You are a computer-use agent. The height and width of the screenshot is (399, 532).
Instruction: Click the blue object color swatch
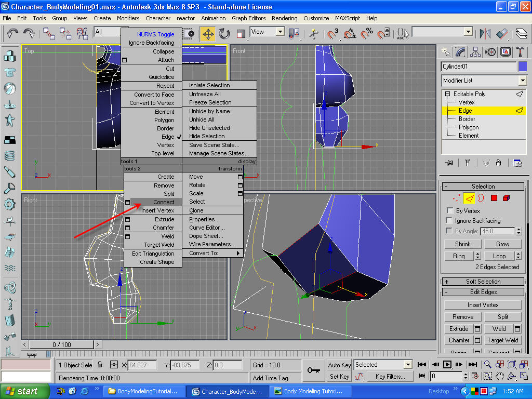pyautogui.click(x=523, y=66)
